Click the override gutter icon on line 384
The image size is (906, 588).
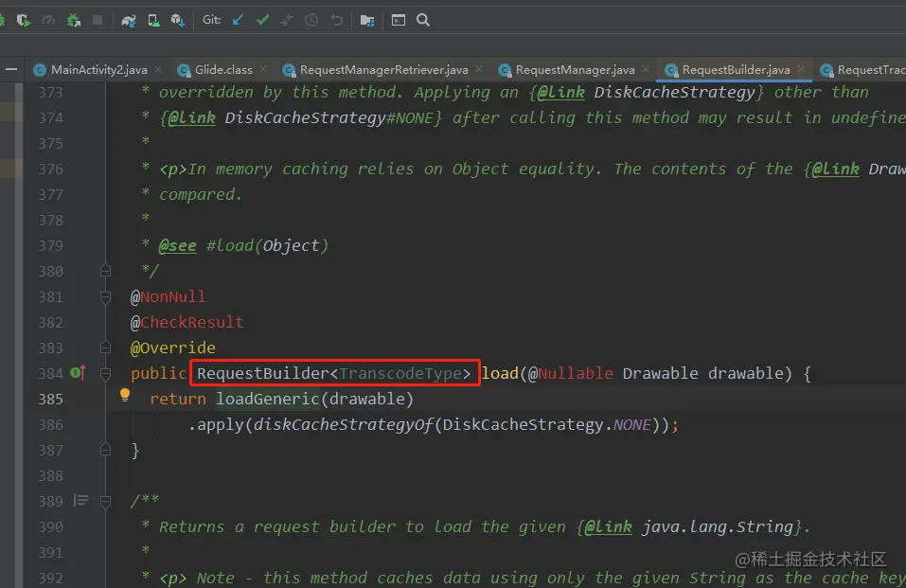click(78, 373)
